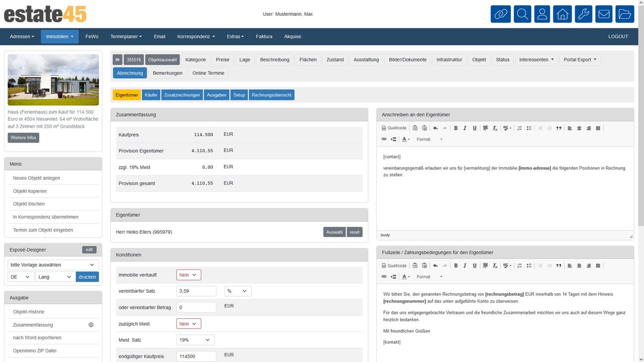Viewport: 644px width, 362px height.
Task: Open the Rechnungsübersicht sub-tab
Action: [x=271, y=95]
